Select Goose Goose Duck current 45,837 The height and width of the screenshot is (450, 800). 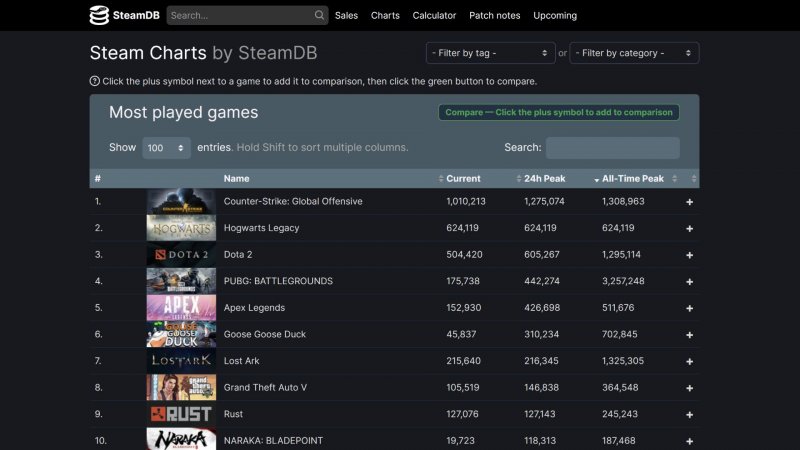(461, 334)
